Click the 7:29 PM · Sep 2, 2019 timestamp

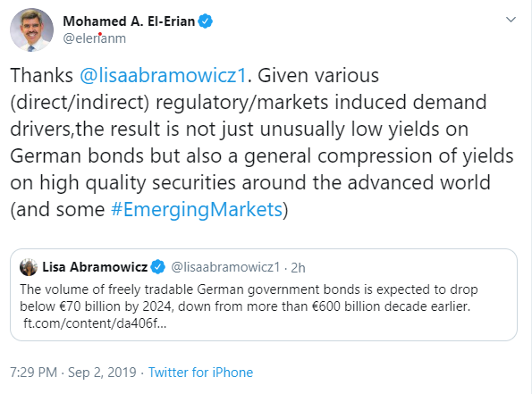coord(73,373)
